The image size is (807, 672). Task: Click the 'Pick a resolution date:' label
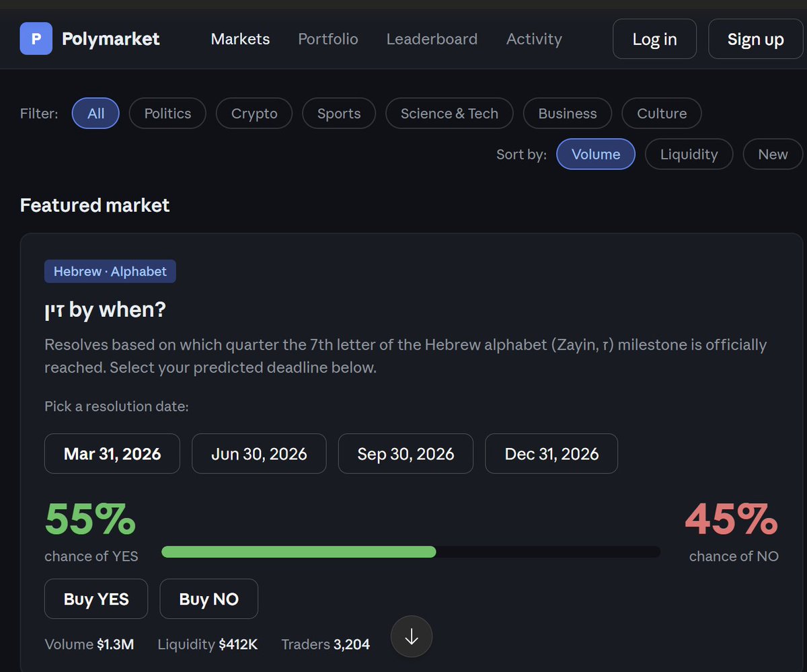point(116,406)
